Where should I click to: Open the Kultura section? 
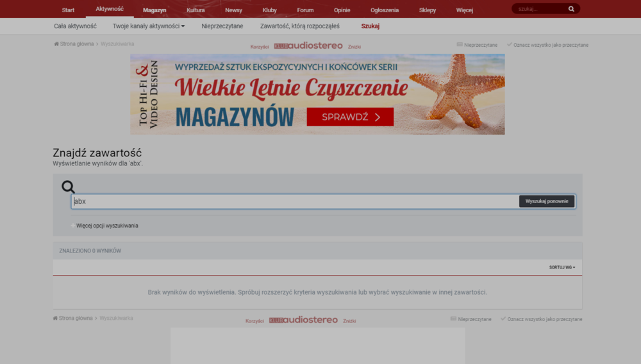tap(196, 10)
